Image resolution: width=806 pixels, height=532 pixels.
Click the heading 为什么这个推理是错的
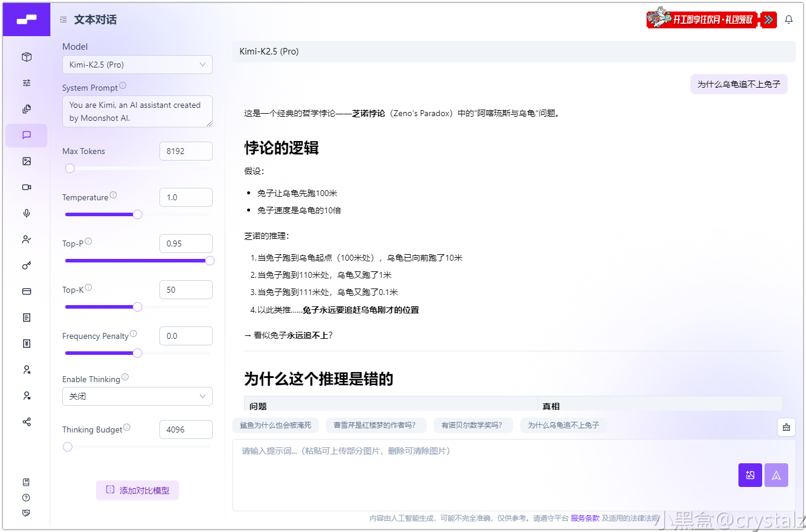[x=319, y=379]
